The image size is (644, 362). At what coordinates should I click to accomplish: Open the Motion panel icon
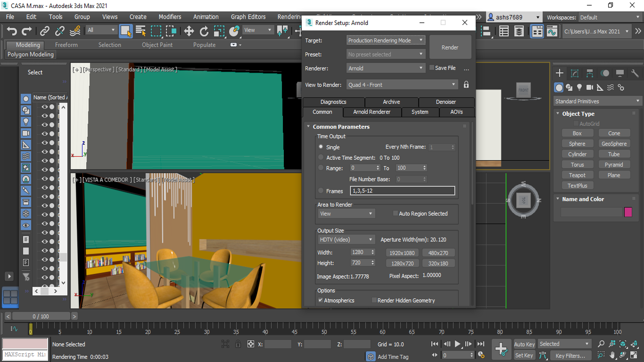click(605, 73)
